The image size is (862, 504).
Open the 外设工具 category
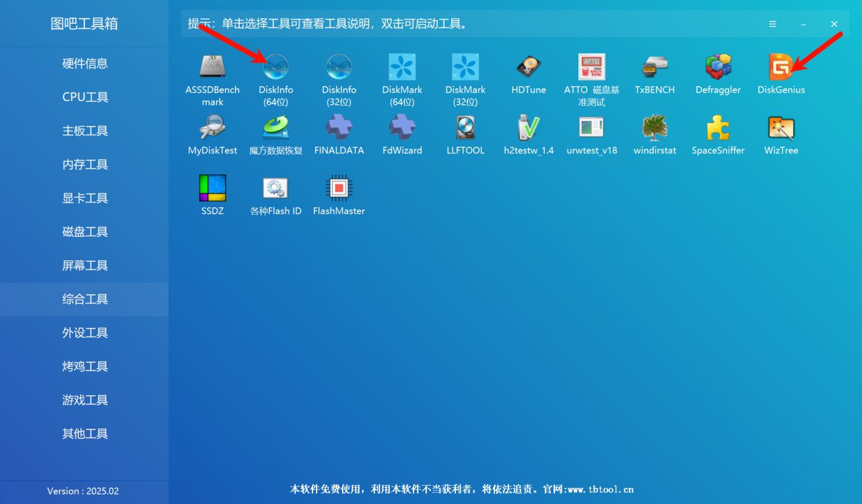point(84,333)
